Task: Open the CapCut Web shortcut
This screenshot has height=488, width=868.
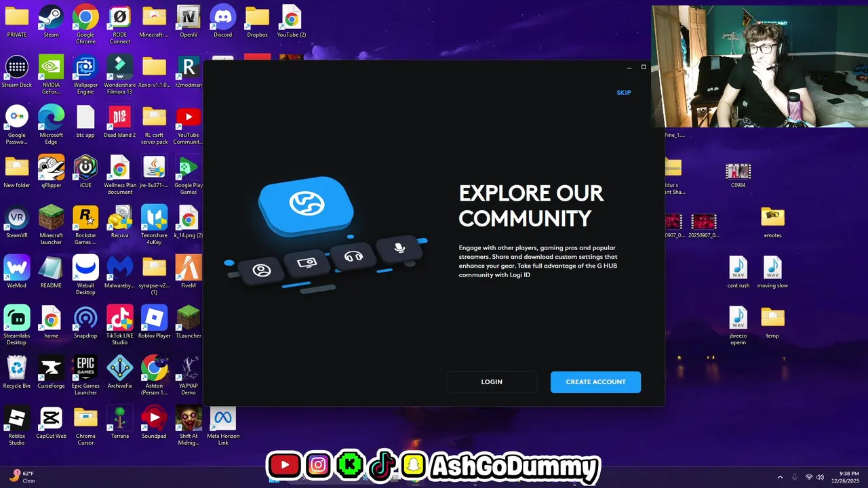Action: 51,422
